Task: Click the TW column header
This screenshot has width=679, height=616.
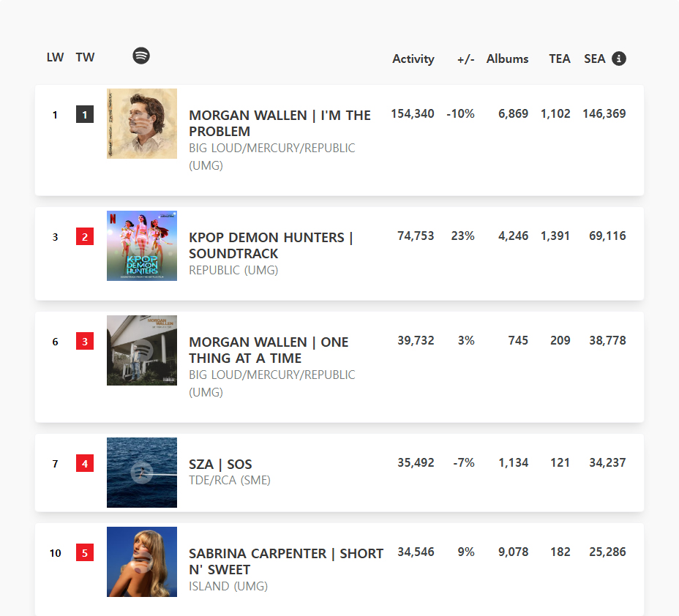Action: (85, 57)
